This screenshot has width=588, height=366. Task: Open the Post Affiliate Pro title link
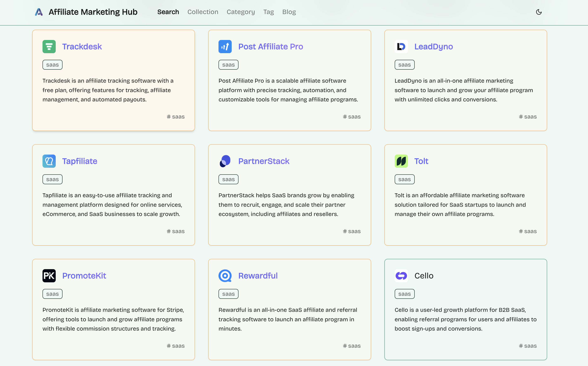[271, 47]
